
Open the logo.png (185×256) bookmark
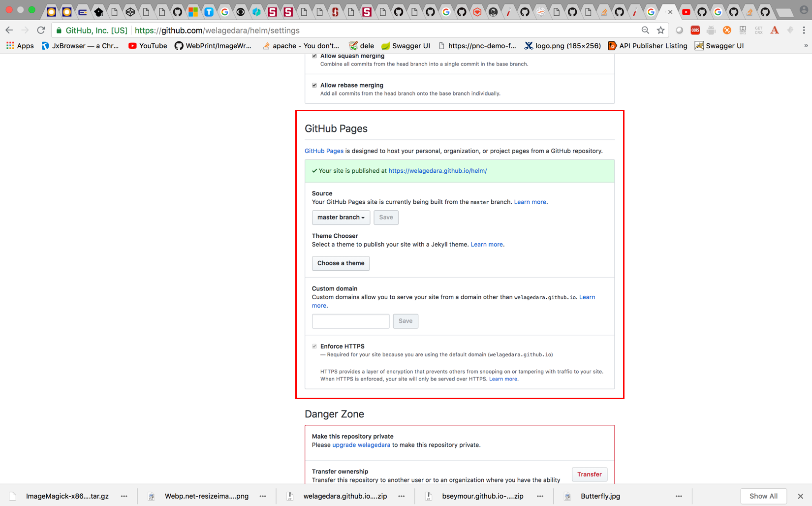(x=562, y=46)
